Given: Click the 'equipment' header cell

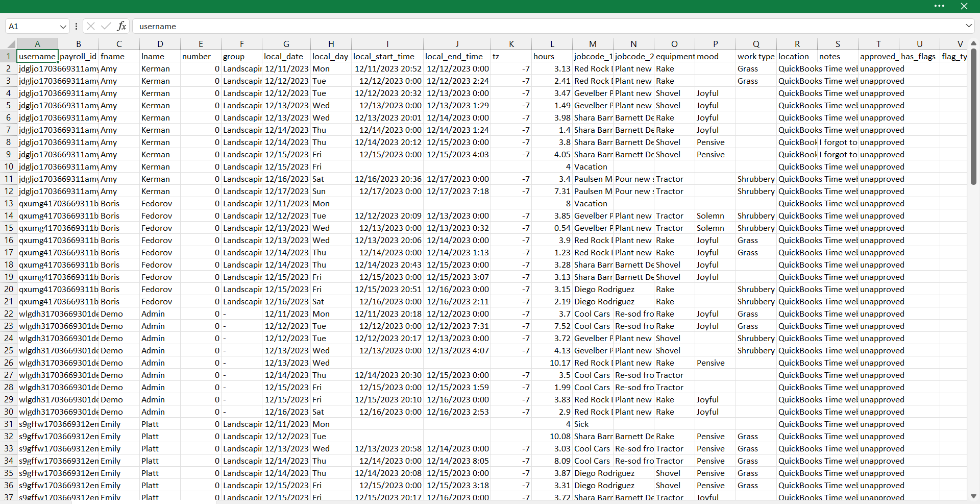Looking at the screenshot, I should pyautogui.click(x=674, y=56).
